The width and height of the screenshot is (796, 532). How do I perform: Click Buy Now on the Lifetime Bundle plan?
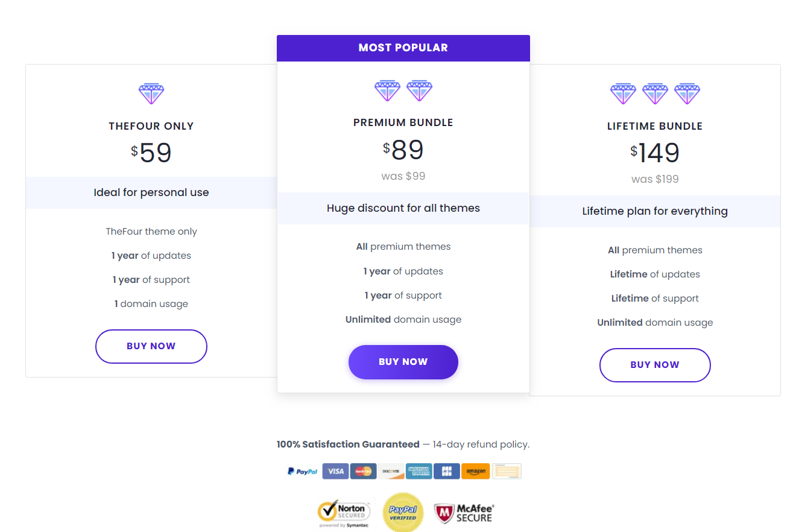655,365
